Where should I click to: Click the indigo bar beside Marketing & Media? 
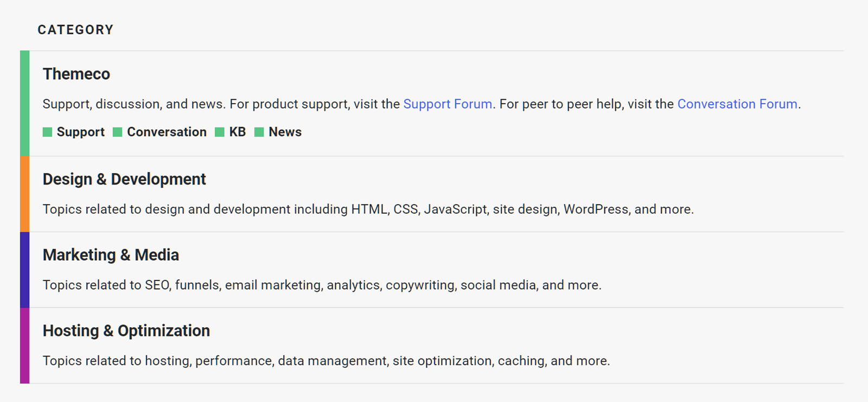click(x=24, y=270)
